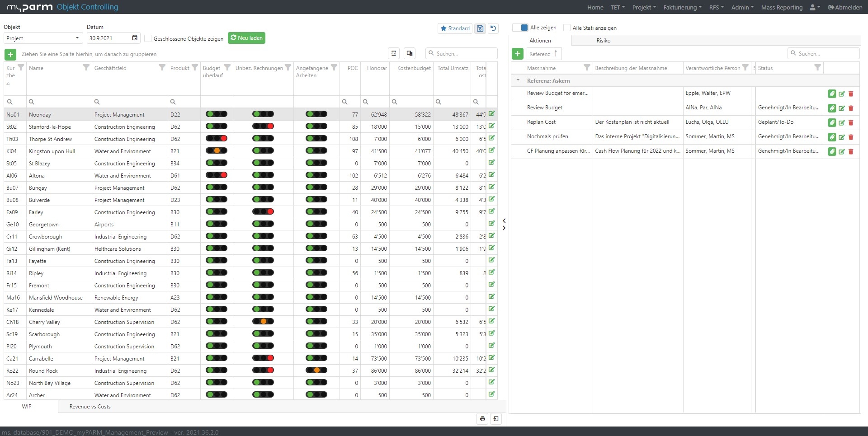Click the reset layout undo arrow icon

(493, 28)
